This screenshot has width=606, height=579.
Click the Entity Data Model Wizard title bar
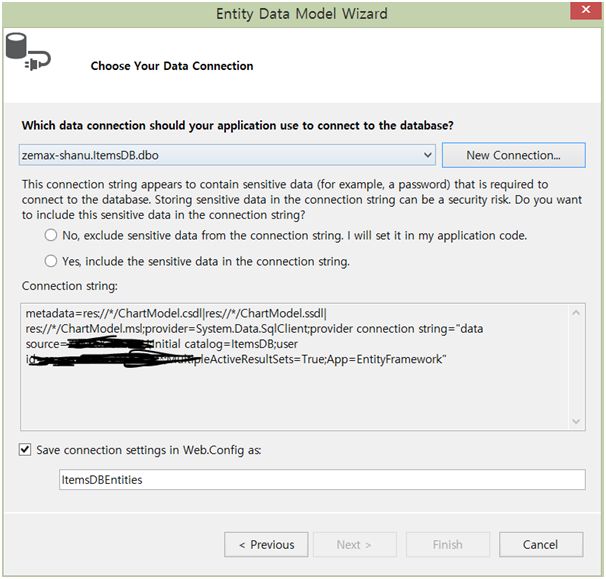pyautogui.click(x=303, y=14)
